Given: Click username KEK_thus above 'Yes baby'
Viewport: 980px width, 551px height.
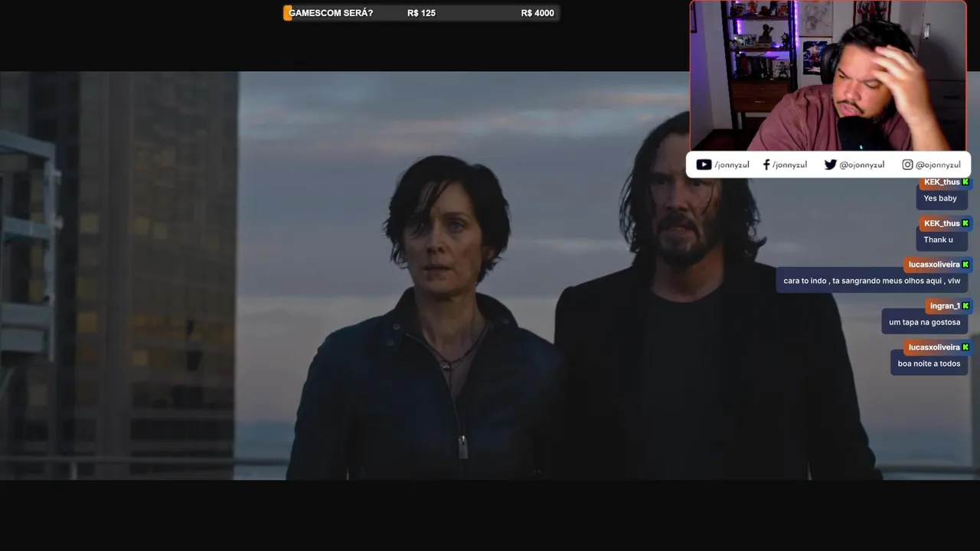Looking at the screenshot, I should (942, 182).
